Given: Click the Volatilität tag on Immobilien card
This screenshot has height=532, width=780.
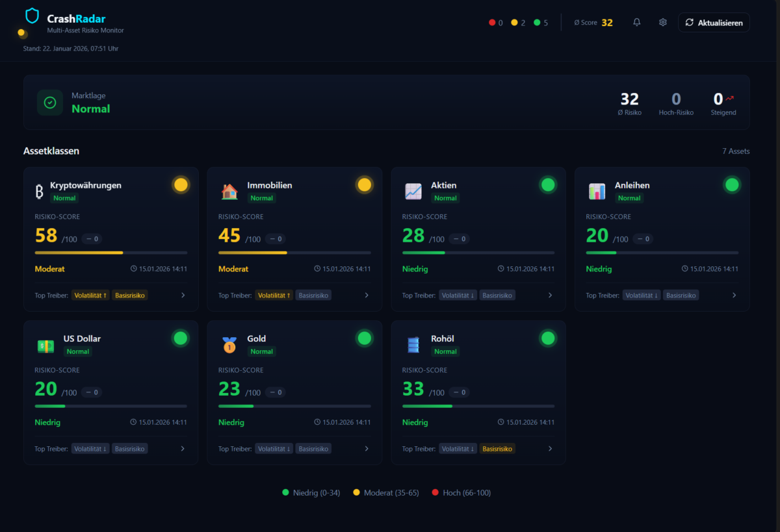Looking at the screenshot, I should click(x=274, y=295).
